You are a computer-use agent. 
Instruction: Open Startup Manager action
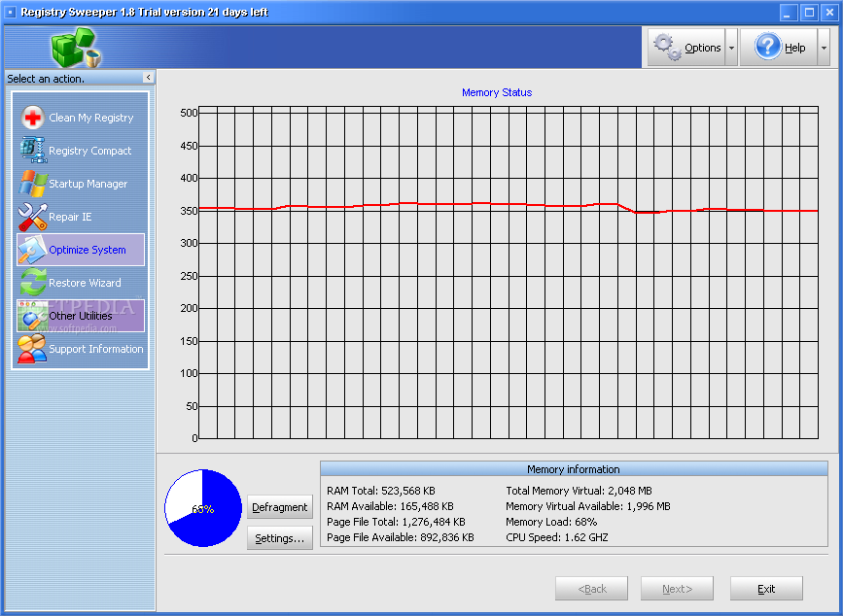(x=82, y=183)
